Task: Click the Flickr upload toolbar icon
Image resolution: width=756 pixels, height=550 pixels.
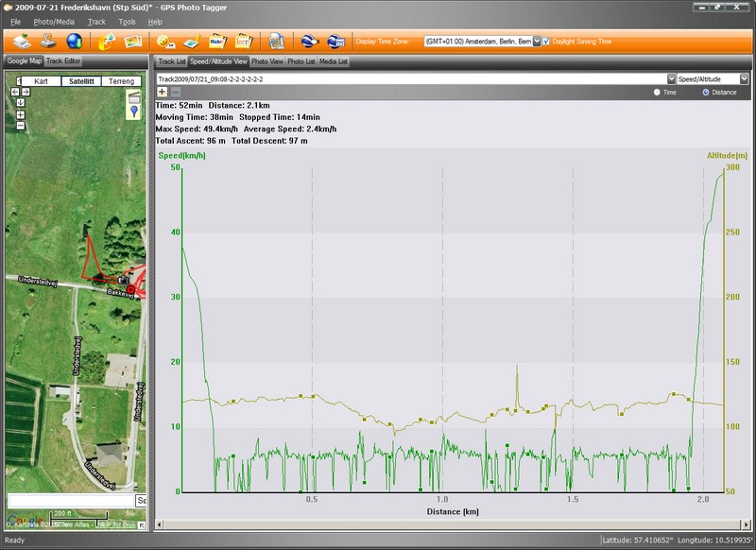Action: click(216, 42)
